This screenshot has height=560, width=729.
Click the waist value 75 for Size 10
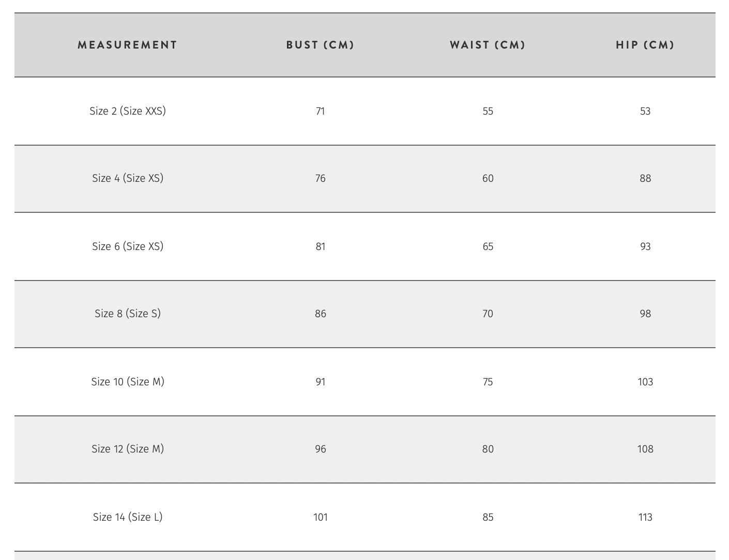coord(488,382)
